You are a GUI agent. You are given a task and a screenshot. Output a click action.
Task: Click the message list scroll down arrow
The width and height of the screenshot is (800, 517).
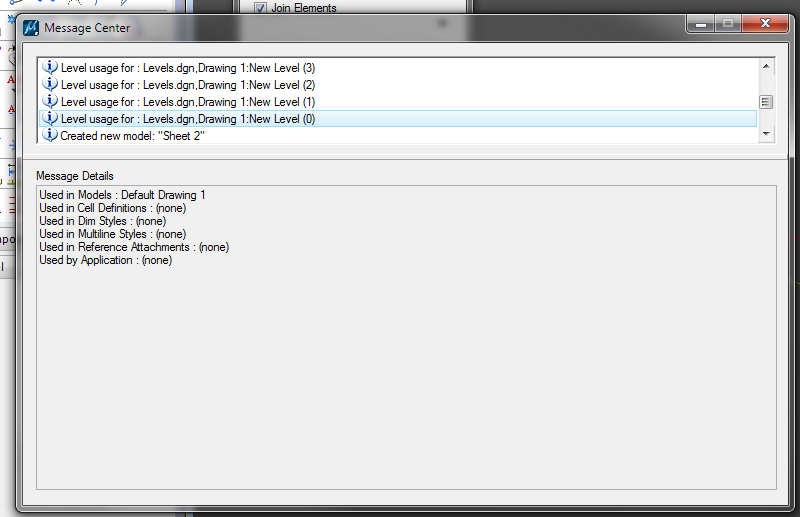click(x=766, y=134)
